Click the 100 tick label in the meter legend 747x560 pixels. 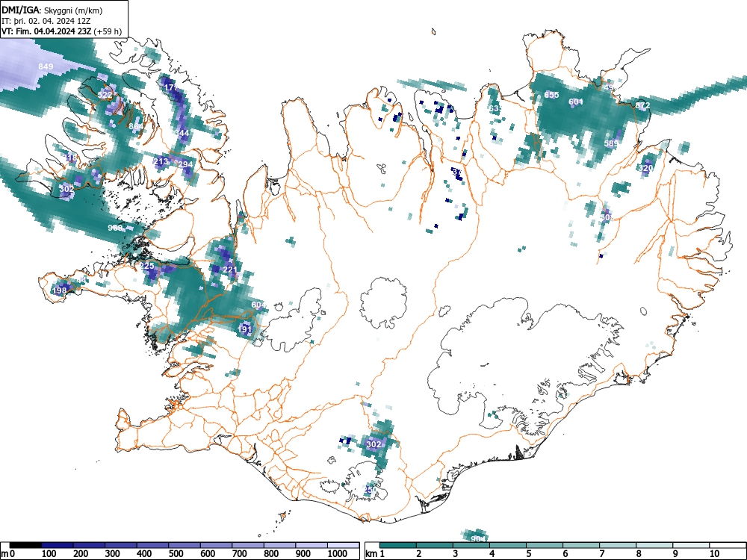[49, 554]
